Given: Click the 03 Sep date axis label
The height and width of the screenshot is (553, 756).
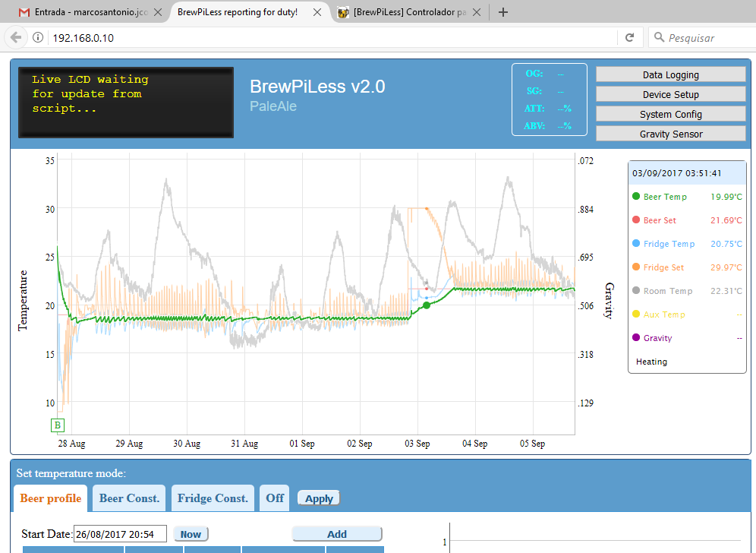Looking at the screenshot, I should [x=417, y=444].
